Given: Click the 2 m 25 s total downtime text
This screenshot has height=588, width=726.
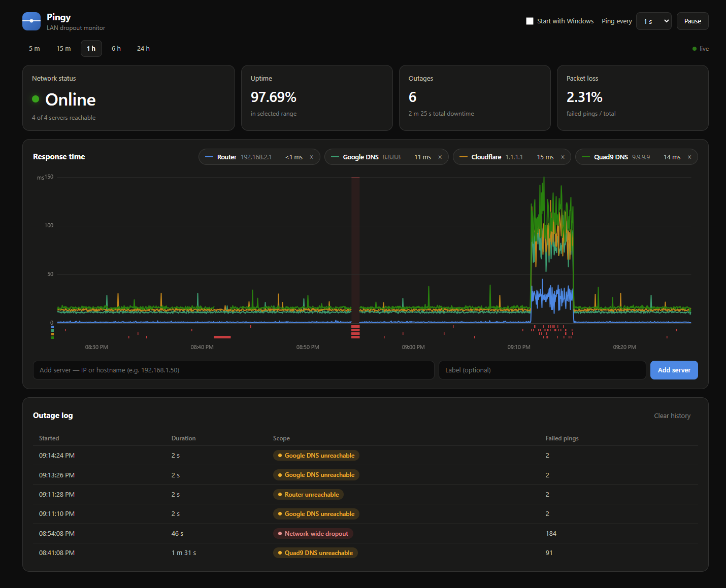Looking at the screenshot, I should click(x=441, y=114).
